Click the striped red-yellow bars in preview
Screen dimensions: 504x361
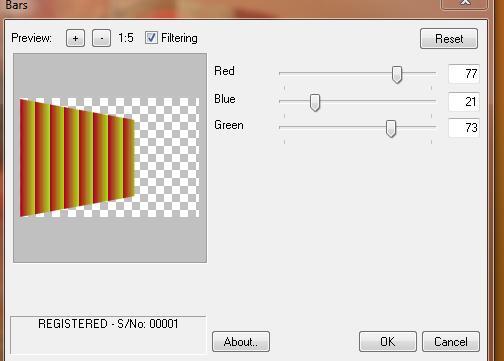point(77,158)
